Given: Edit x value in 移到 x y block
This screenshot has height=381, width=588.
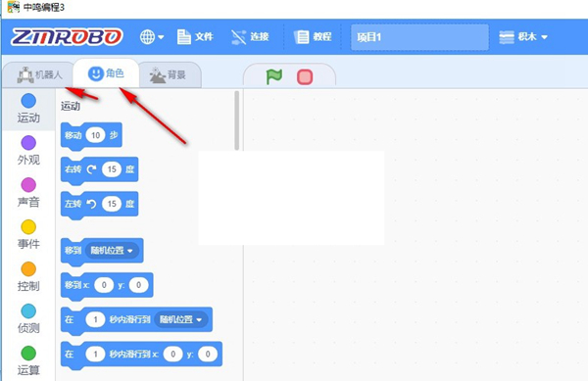Looking at the screenshot, I should [x=104, y=285].
